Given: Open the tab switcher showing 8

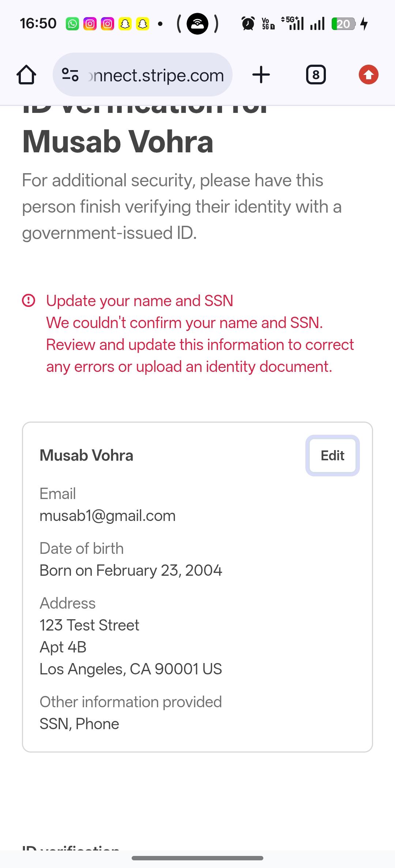Looking at the screenshot, I should pyautogui.click(x=316, y=75).
